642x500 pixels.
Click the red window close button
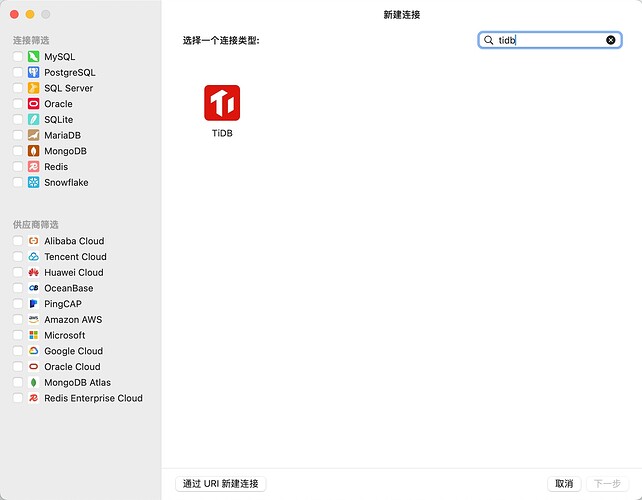(x=14, y=14)
